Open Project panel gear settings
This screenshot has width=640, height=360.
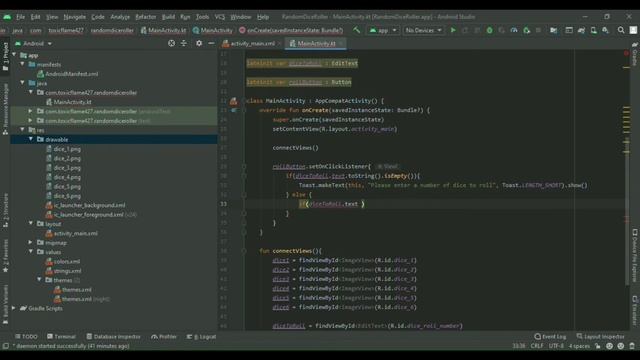[x=199, y=43]
